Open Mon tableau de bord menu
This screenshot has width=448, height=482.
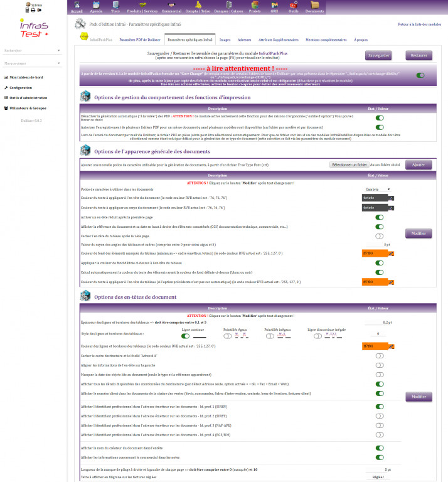[23, 77]
